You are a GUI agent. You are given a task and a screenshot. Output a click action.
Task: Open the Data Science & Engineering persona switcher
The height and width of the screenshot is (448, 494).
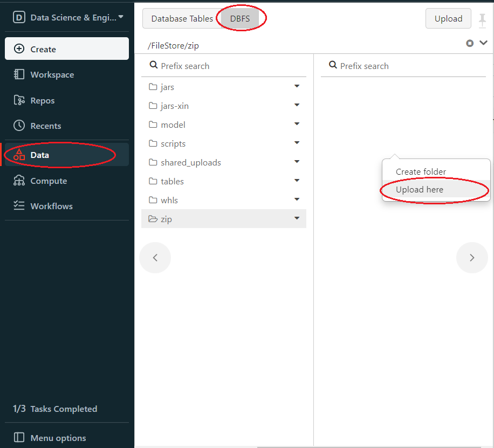[x=68, y=17]
